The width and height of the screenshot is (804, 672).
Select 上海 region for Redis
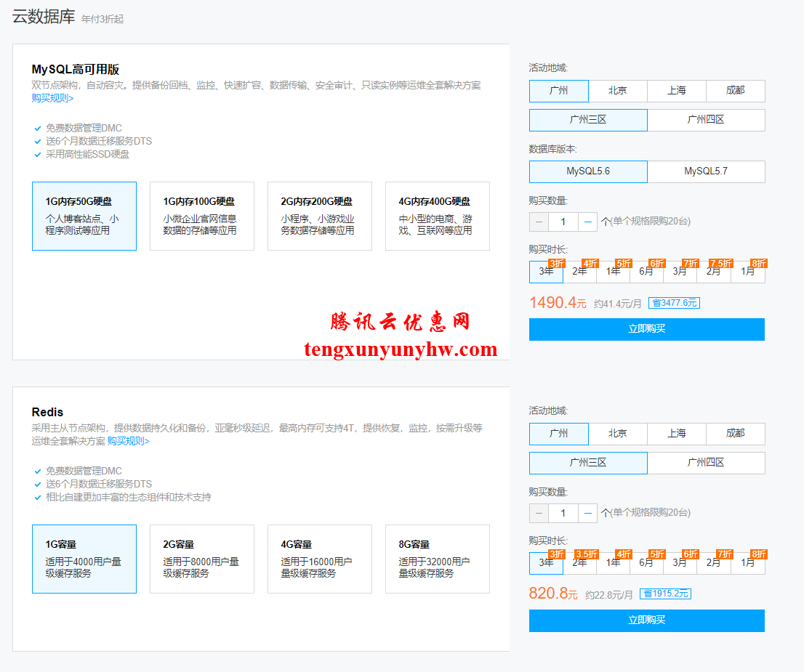677,434
